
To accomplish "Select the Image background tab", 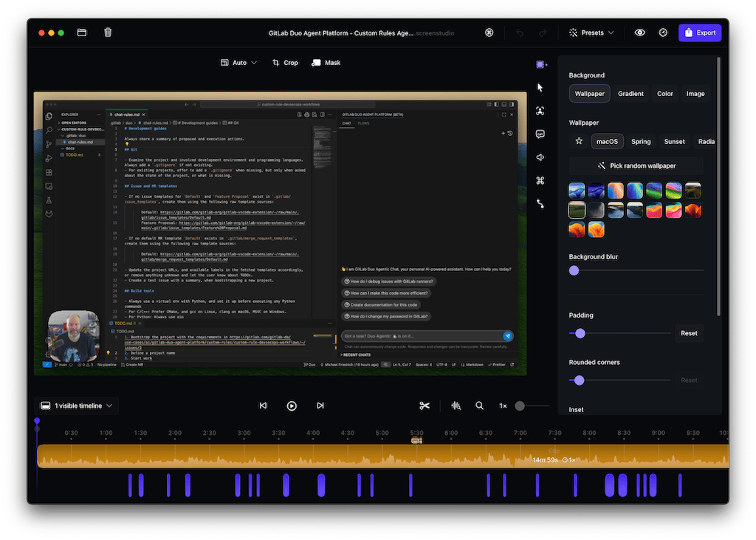I will [x=695, y=94].
